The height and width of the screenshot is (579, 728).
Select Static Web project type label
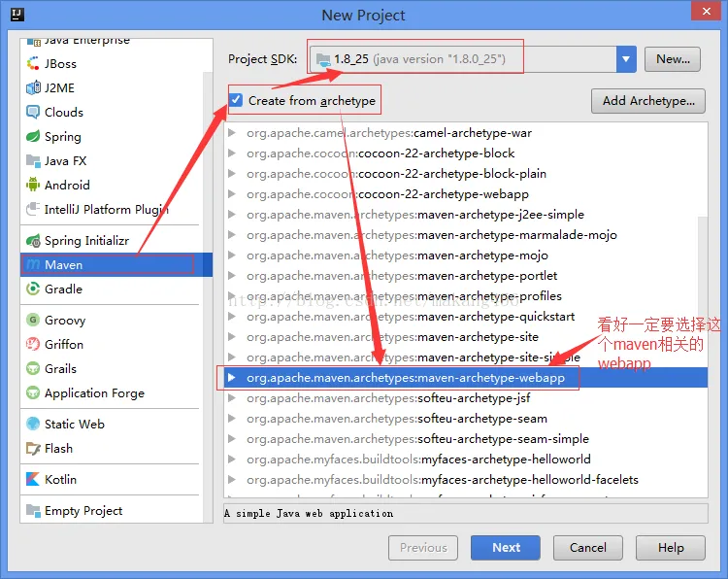click(x=75, y=425)
